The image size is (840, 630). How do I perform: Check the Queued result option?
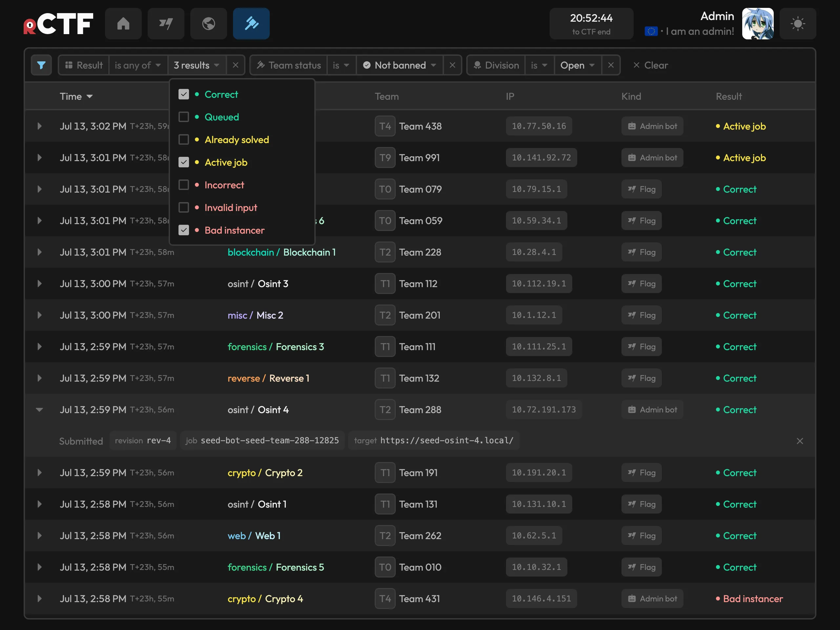coord(183,117)
